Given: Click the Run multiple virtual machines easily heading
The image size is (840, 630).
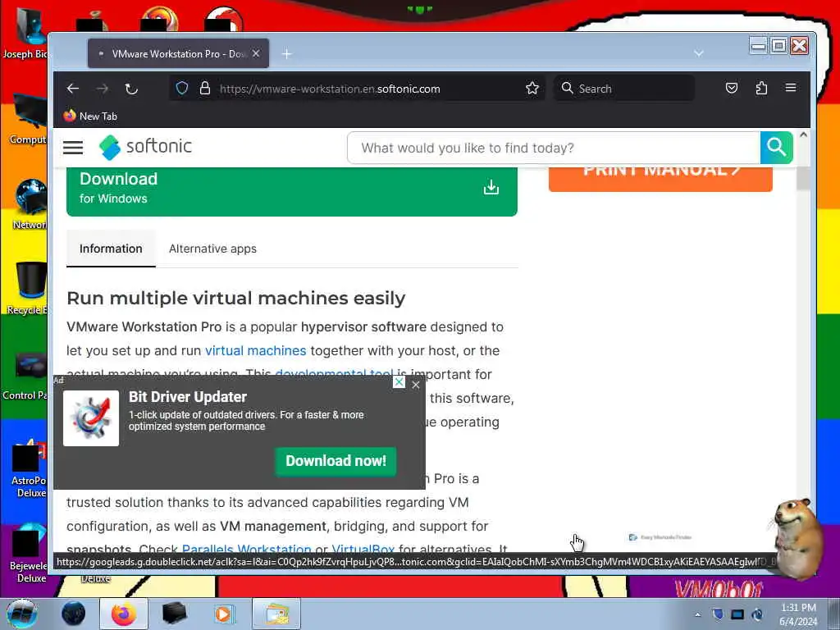Looking at the screenshot, I should pyautogui.click(x=236, y=298).
